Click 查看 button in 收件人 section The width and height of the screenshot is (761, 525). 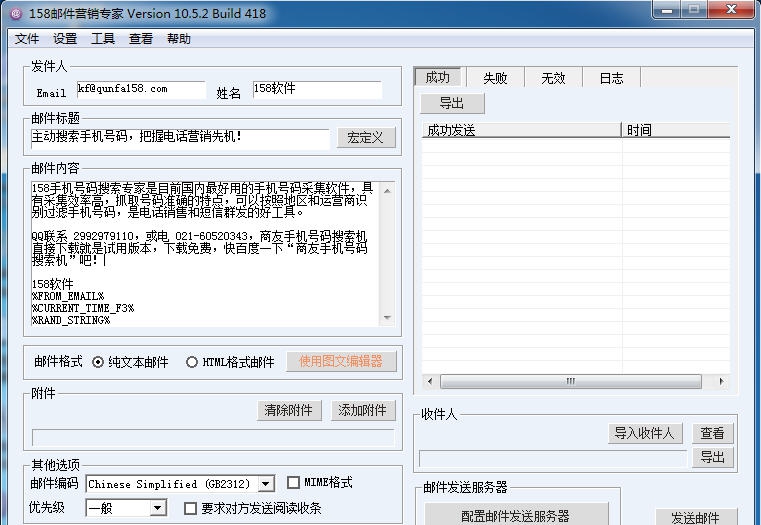(712, 433)
